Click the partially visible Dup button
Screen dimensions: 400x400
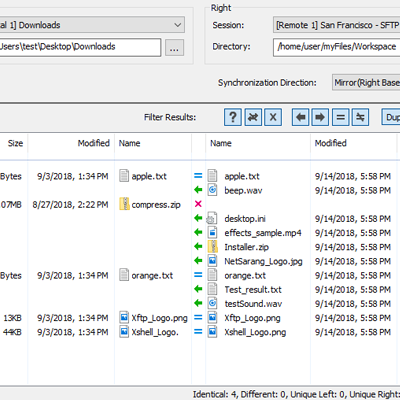click(x=391, y=117)
